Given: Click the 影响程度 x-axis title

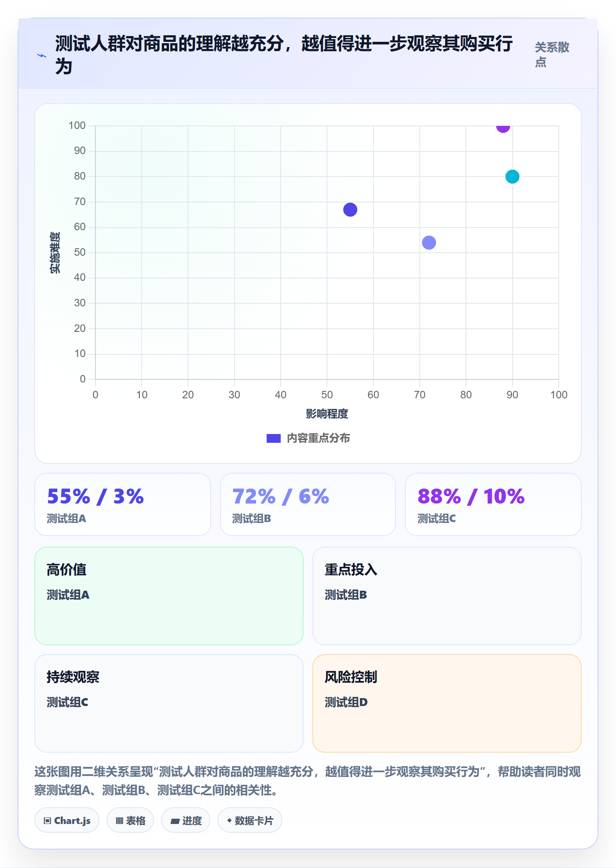Looking at the screenshot, I should tap(327, 414).
